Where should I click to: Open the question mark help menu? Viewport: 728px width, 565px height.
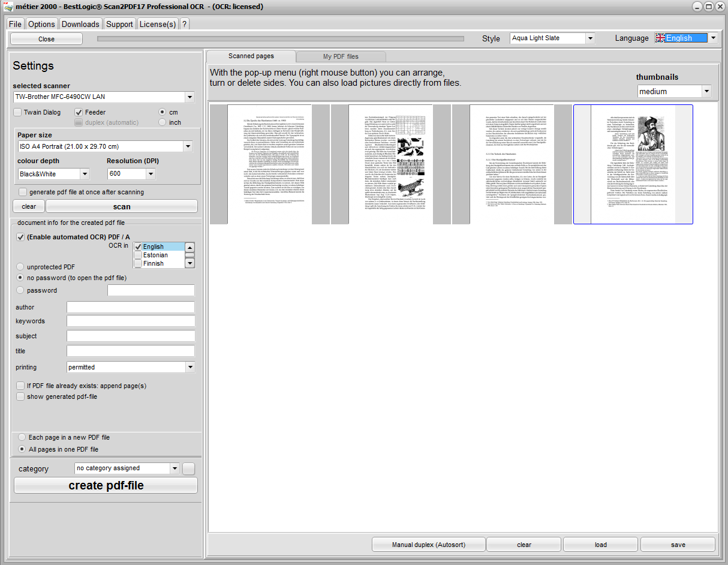184,24
